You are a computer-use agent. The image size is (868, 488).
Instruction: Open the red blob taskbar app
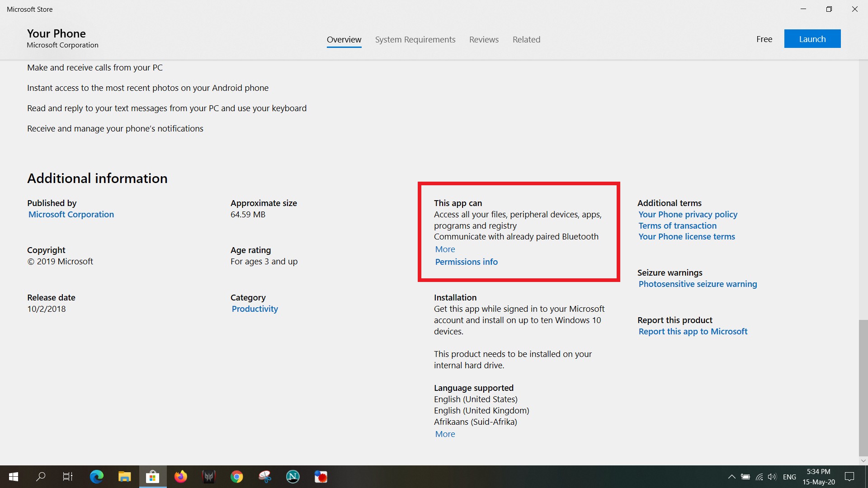click(x=321, y=477)
